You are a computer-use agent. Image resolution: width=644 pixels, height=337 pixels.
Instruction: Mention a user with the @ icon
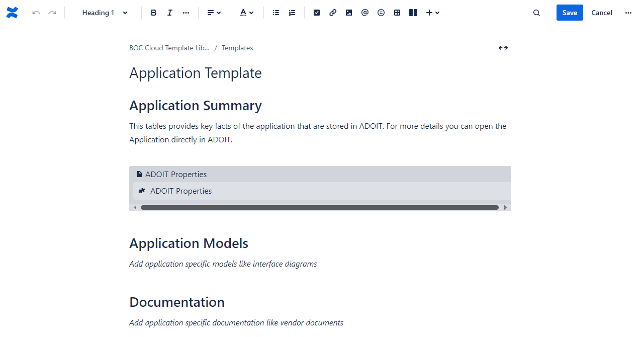365,13
